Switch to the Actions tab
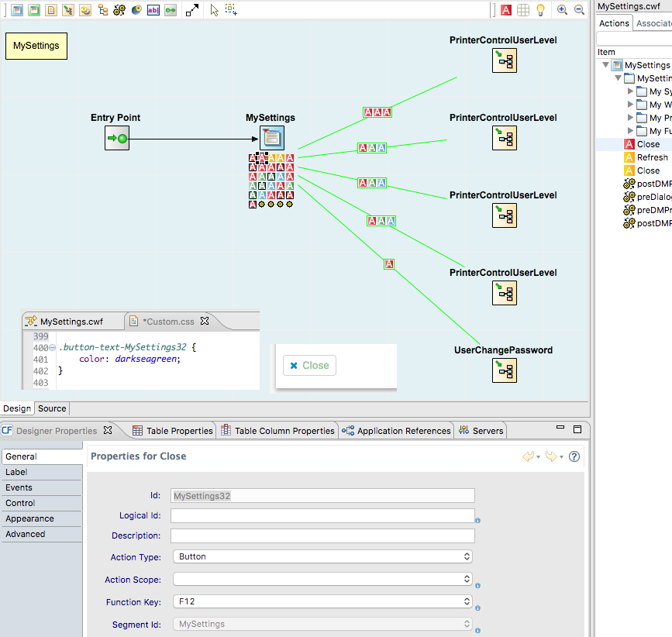 click(x=614, y=23)
